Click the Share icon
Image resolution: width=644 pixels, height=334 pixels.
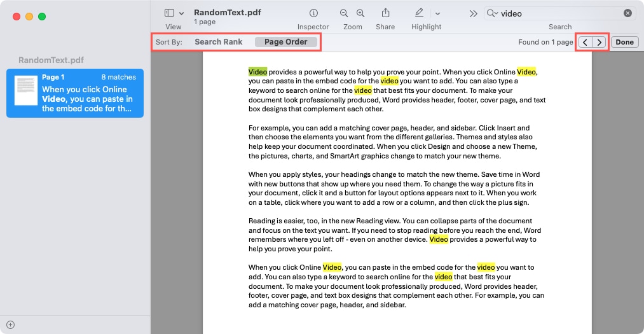(385, 13)
